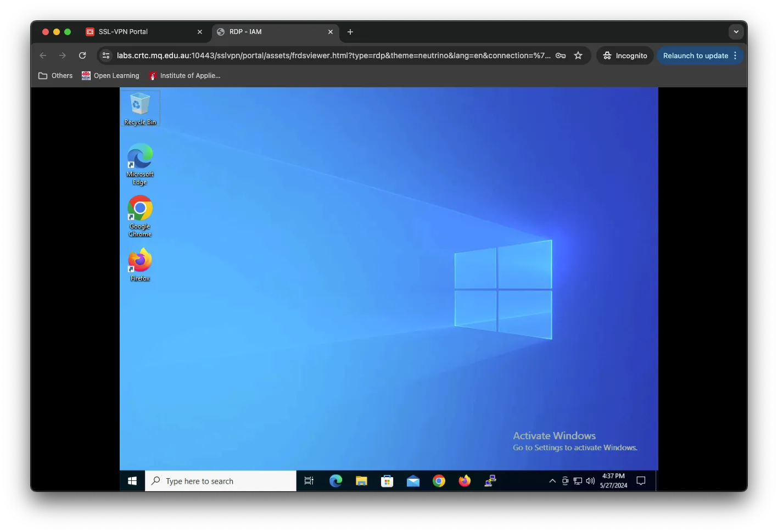Launch Firefox from the Windows taskbar
This screenshot has height=532, width=778.
point(464,481)
